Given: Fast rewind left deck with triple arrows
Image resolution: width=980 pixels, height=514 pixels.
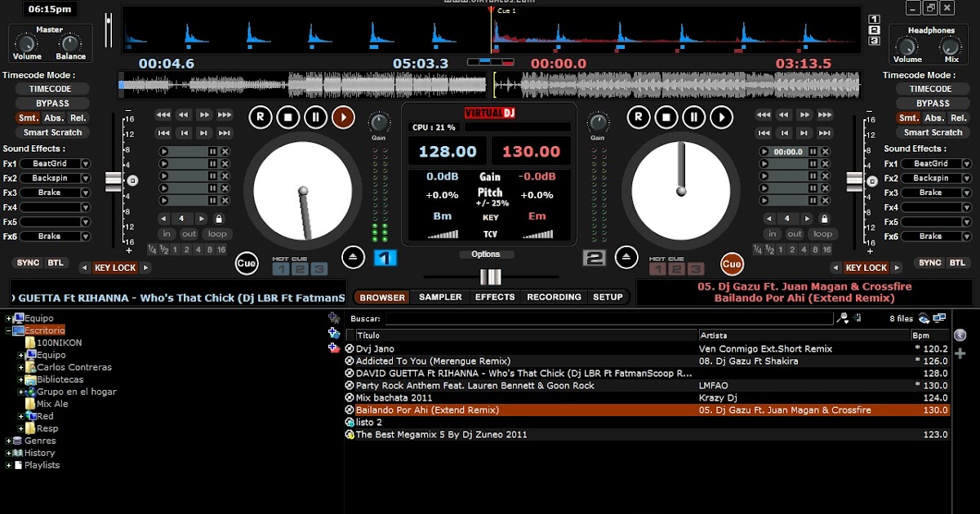Looking at the screenshot, I should (164, 115).
